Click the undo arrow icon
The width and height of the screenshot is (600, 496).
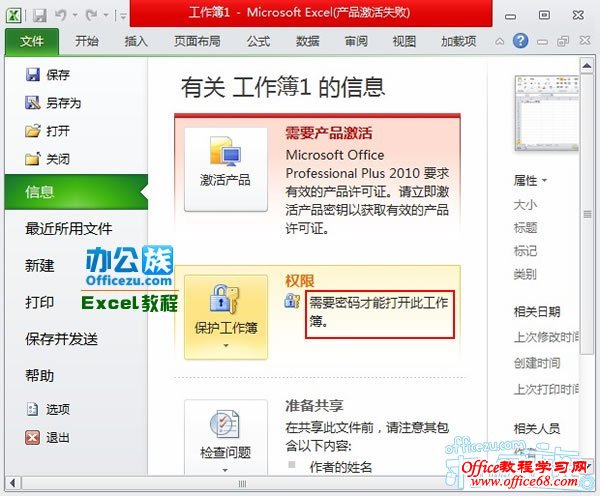click(x=61, y=15)
